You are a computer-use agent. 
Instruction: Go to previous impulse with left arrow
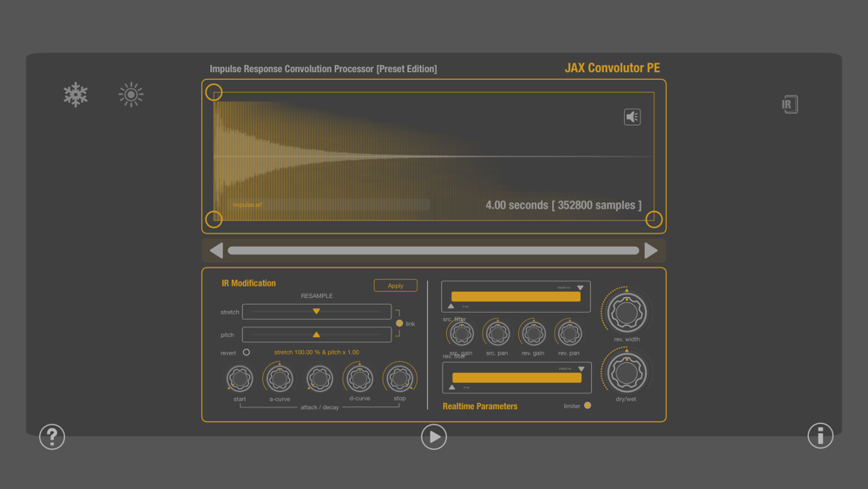click(x=216, y=251)
